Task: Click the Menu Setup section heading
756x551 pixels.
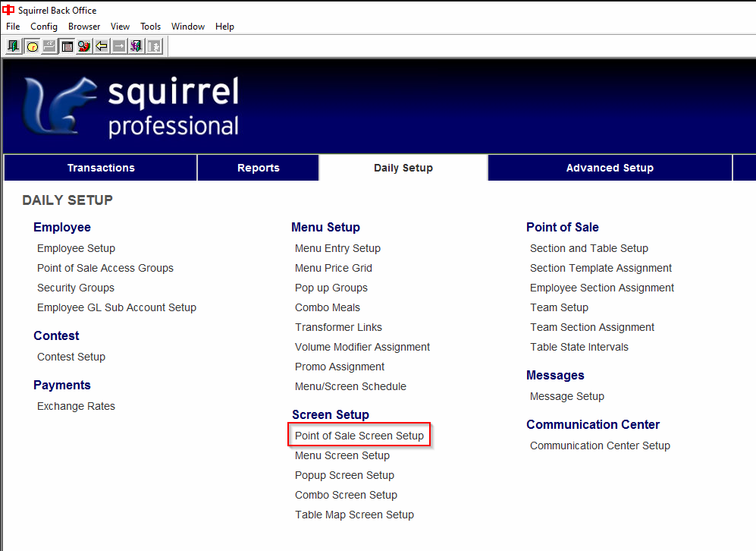Action: coord(325,227)
